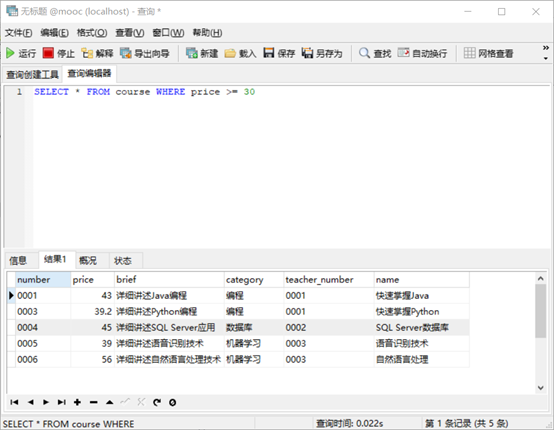The height and width of the screenshot is (430, 554).
Task: Open the Find (查找) magnifier tool
Action: (x=375, y=53)
